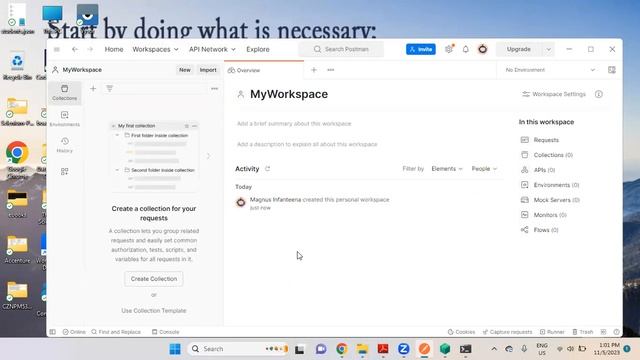Open Workspace Settings
640x360 pixels.
click(x=554, y=94)
